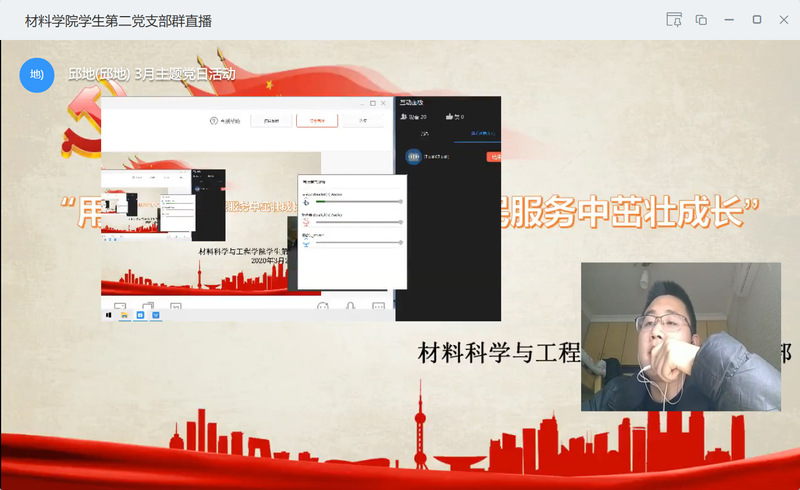Click the microphone icon at shared screen bottom
The height and width of the screenshot is (490, 800).
(351, 307)
